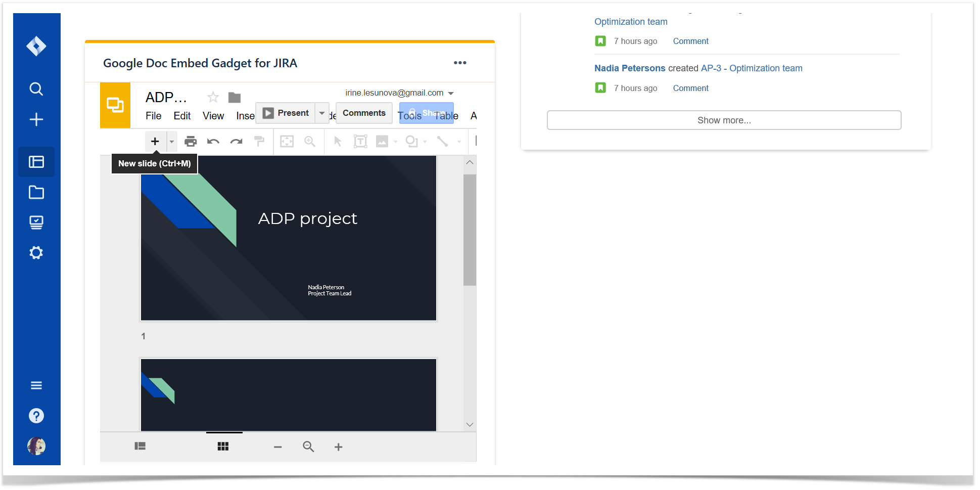The width and height of the screenshot is (980, 490).
Task: Select the line tool
Action: coord(443,142)
